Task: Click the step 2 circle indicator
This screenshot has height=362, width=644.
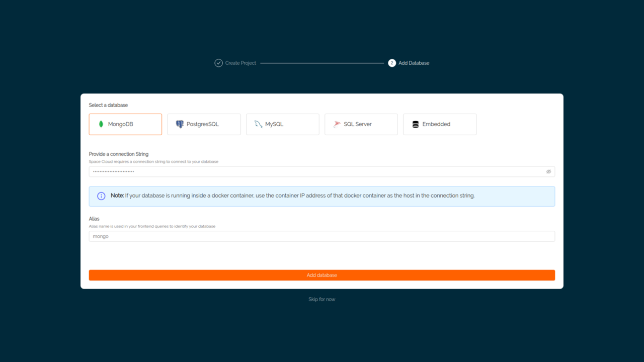Action: (392, 63)
